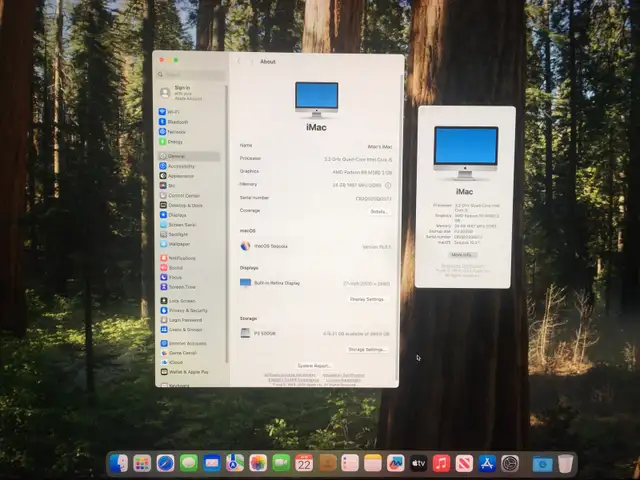
Task: Open Appearance settings in the sidebar
Action: (177, 176)
